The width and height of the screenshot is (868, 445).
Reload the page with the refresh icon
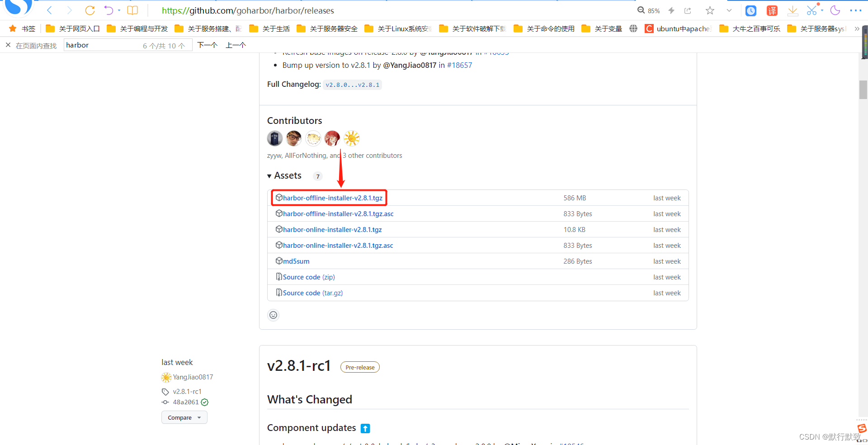[x=90, y=10]
